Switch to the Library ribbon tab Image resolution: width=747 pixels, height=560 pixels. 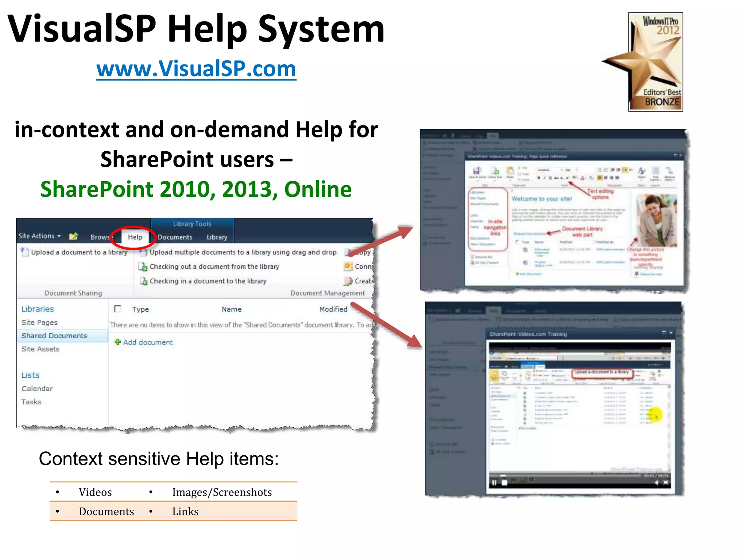[x=217, y=237]
